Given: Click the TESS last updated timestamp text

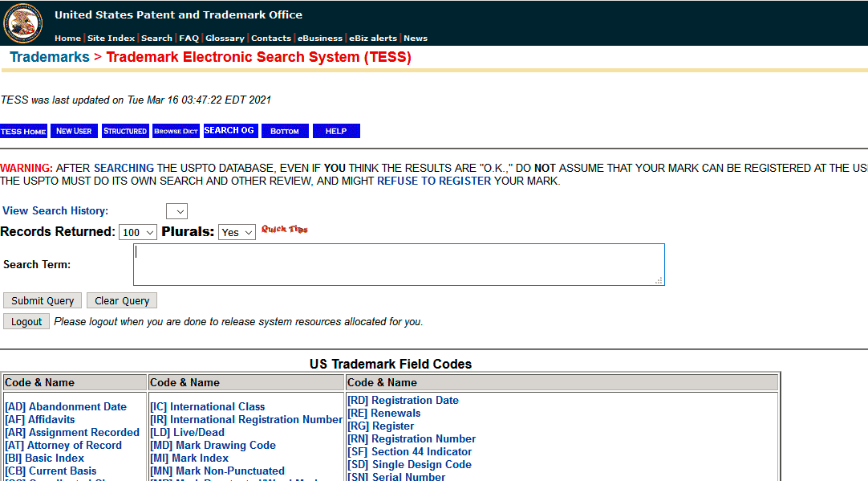Looking at the screenshot, I should click(136, 100).
